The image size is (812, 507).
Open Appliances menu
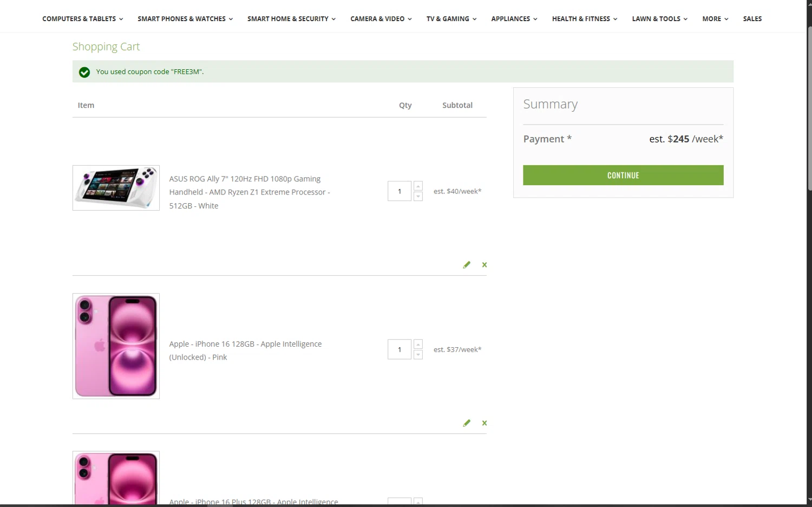[514, 18]
